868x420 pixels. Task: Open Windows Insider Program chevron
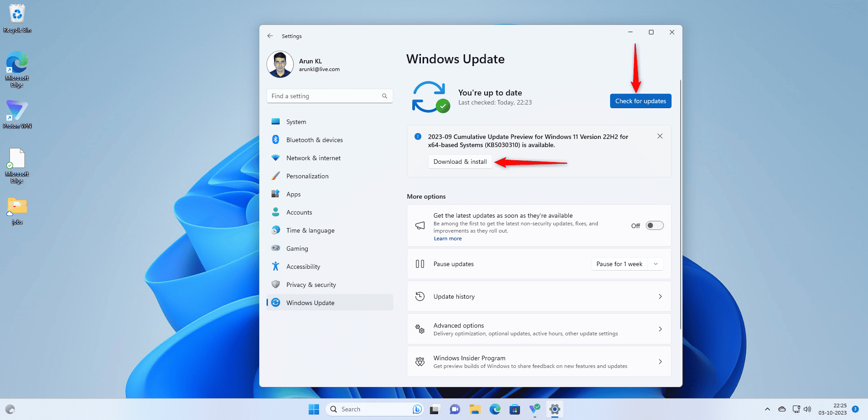(660, 362)
